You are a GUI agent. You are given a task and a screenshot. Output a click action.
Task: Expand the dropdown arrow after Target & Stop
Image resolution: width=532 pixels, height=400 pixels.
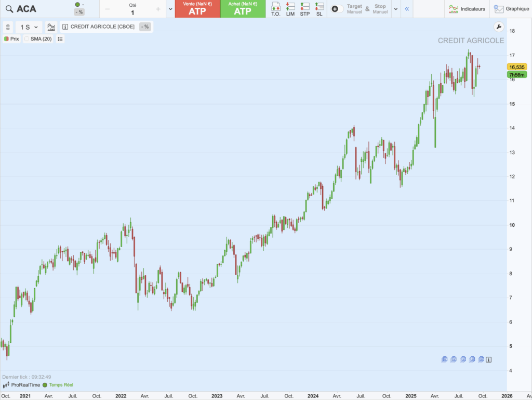[x=396, y=9]
